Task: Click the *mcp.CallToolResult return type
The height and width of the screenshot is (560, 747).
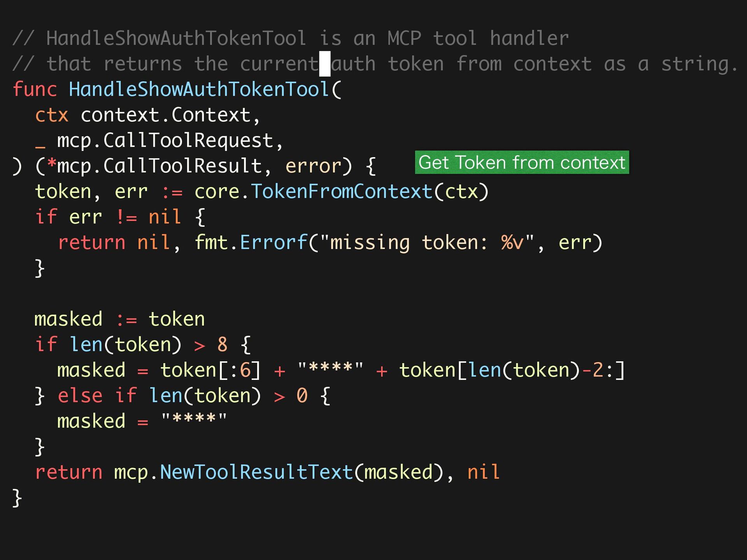Action: pos(154,166)
